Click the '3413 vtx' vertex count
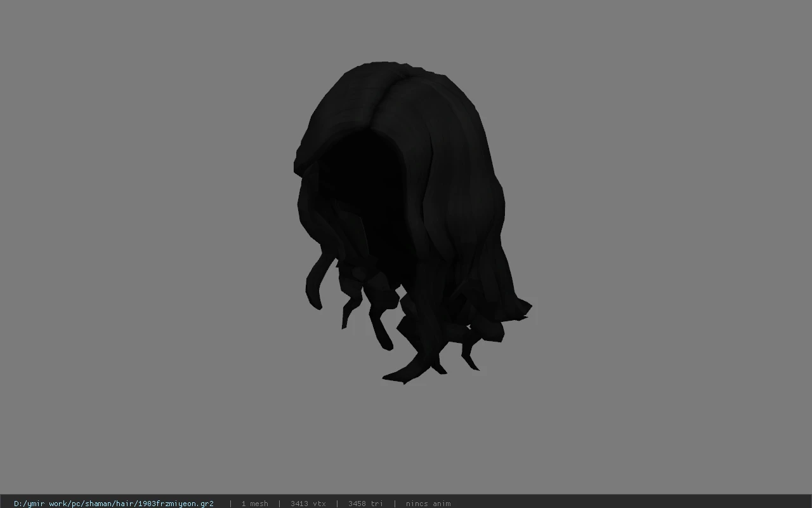Screen dimensions: 812x508 pyautogui.click(x=308, y=504)
